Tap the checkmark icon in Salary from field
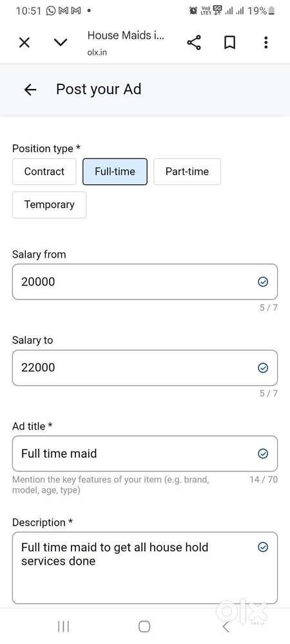The height and width of the screenshot is (644, 290). 263,282
